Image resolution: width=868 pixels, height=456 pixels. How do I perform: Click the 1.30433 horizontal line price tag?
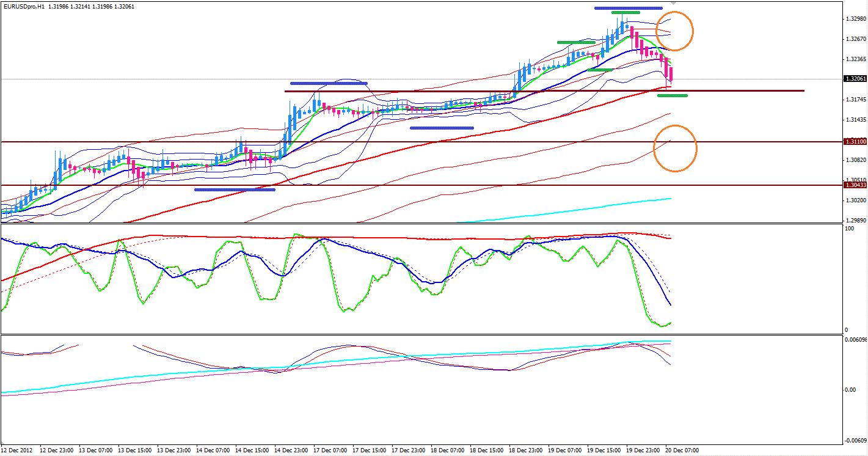click(853, 185)
